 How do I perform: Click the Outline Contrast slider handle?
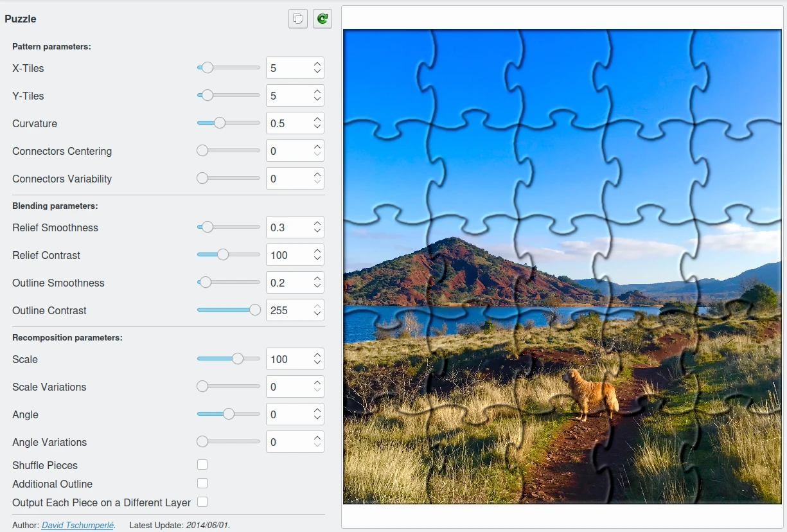tap(255, 310)
